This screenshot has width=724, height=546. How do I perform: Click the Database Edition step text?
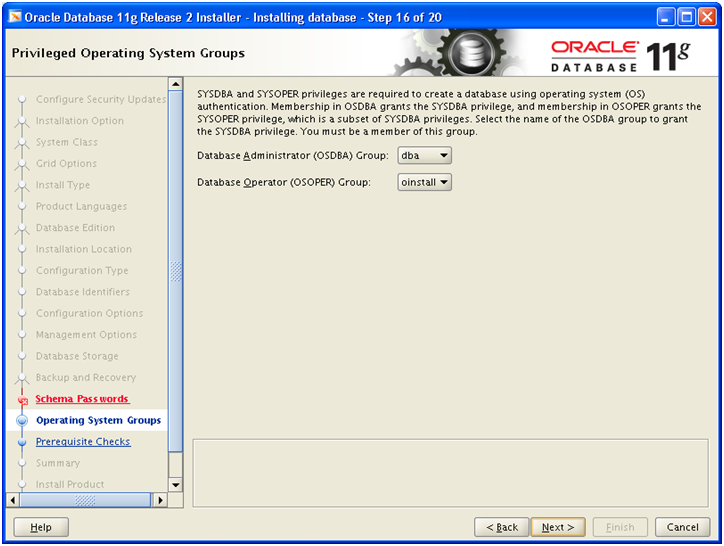point(75,228)
